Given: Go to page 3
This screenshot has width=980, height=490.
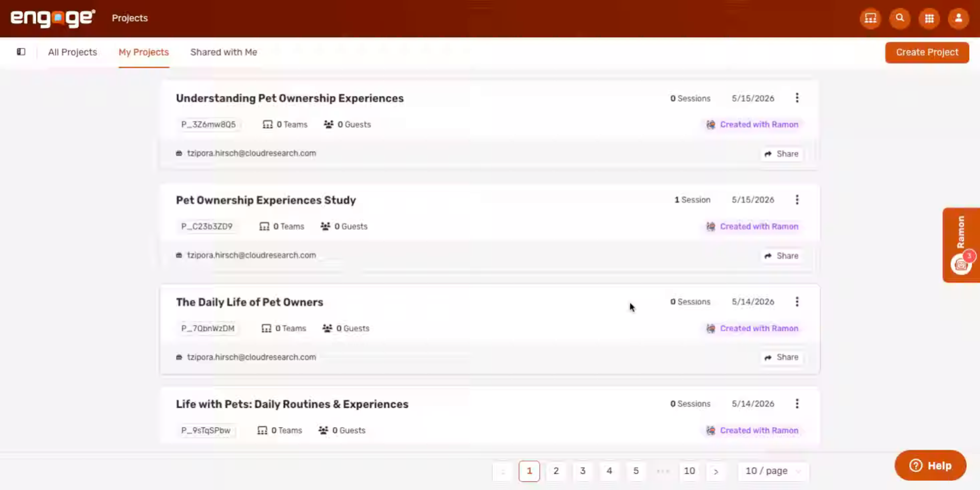Looking at the screenshot, I should pos(582,471).
